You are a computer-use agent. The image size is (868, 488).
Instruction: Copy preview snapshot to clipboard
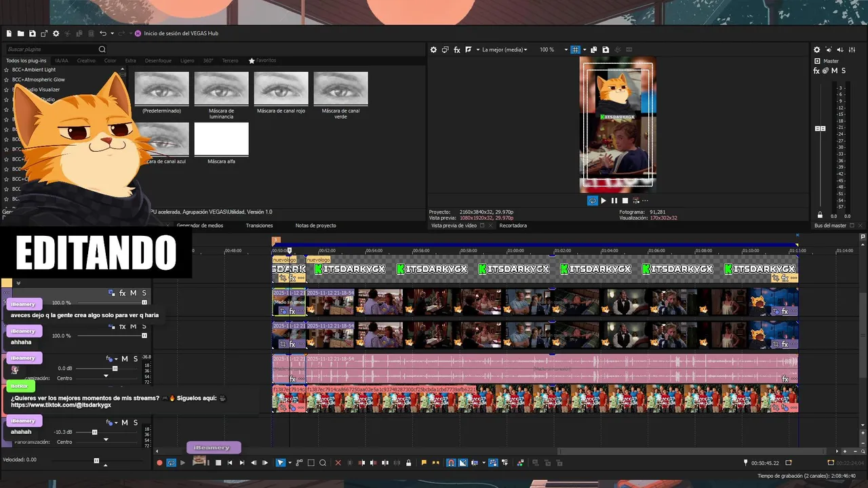[593, 49]
